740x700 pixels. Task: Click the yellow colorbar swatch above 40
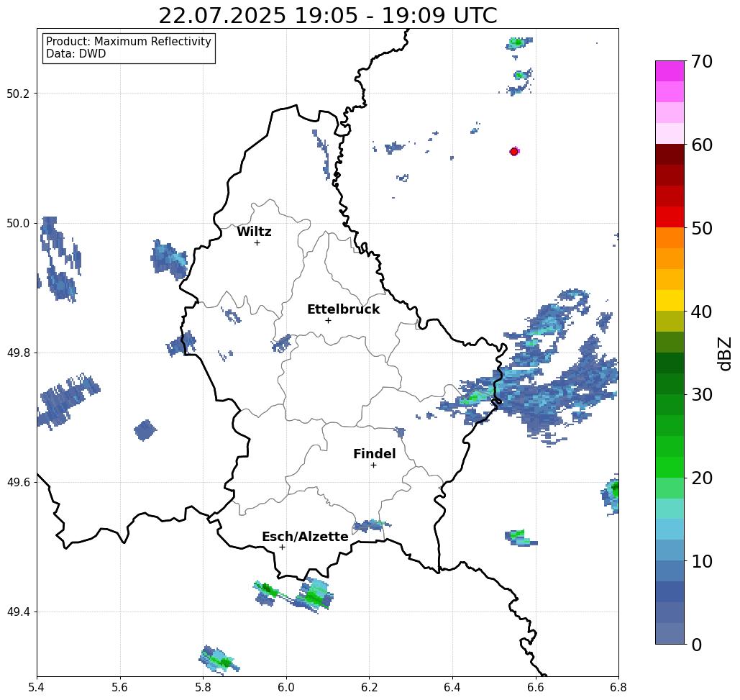tap(670, 300)
